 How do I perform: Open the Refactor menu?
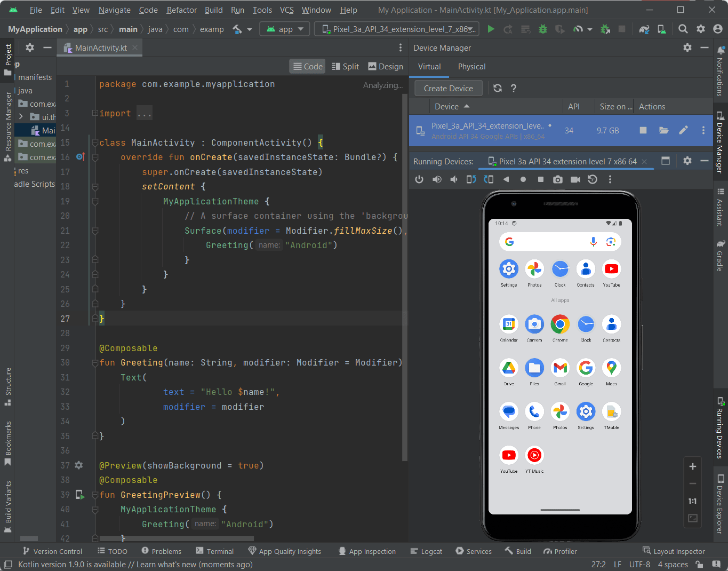point(181,10)
